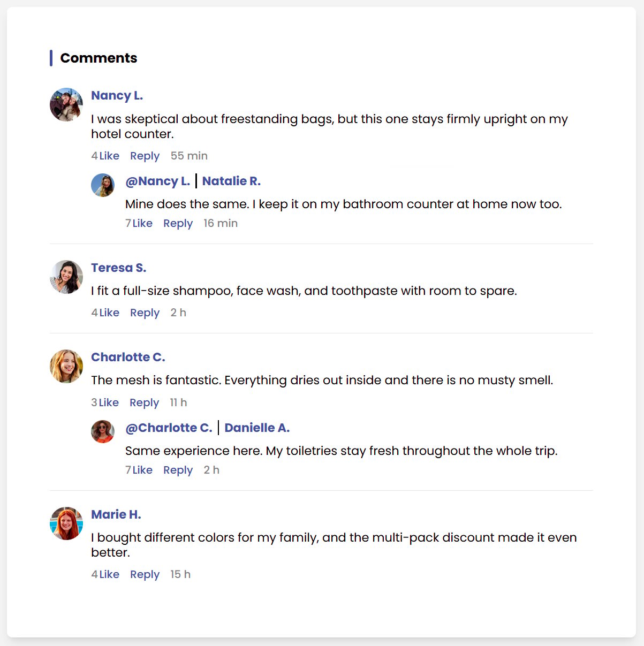The image size is (644, 646).
Task: Click Charlotte C.'s profile picture
Action: [x=66, y=367]
